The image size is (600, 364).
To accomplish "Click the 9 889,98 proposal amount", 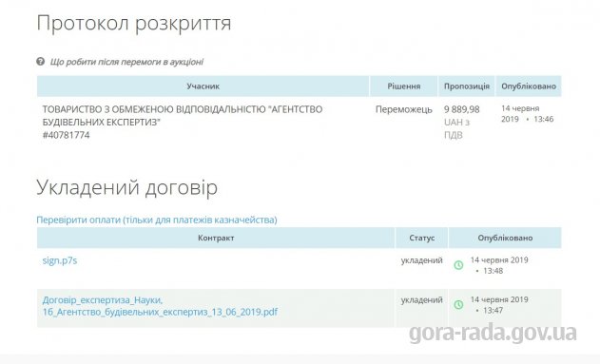I will point(461,109).
